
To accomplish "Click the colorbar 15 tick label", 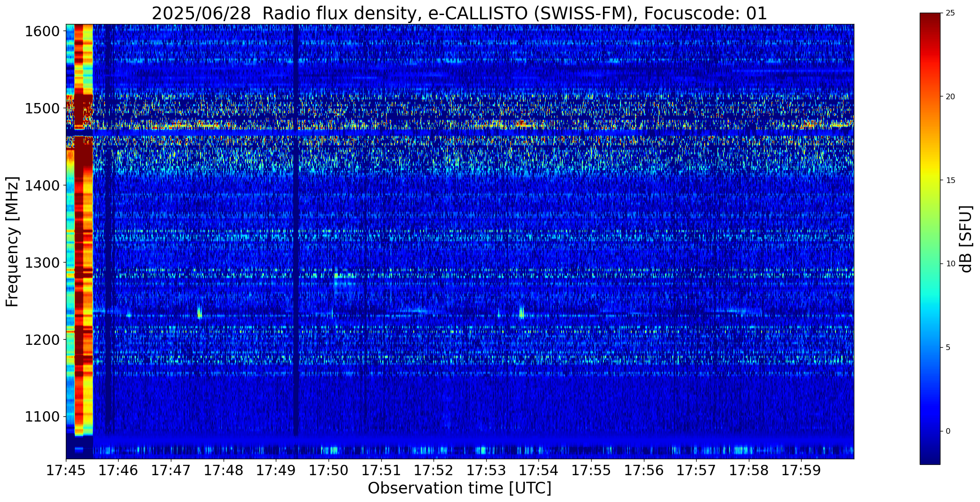I will click(950, 181).
